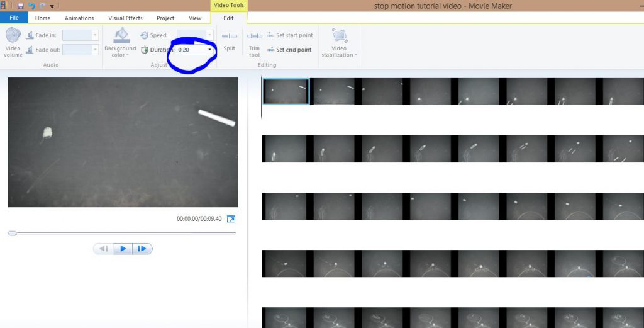Select the fifth clip in second storyboard row
The width and height of the screenshot is (644, 328).
tap(479, 149)
